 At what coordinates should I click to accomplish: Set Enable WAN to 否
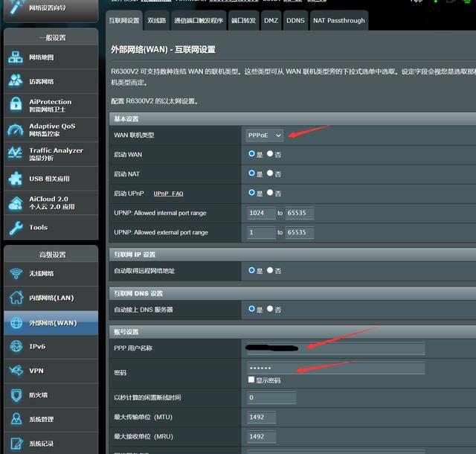(270, 154)
